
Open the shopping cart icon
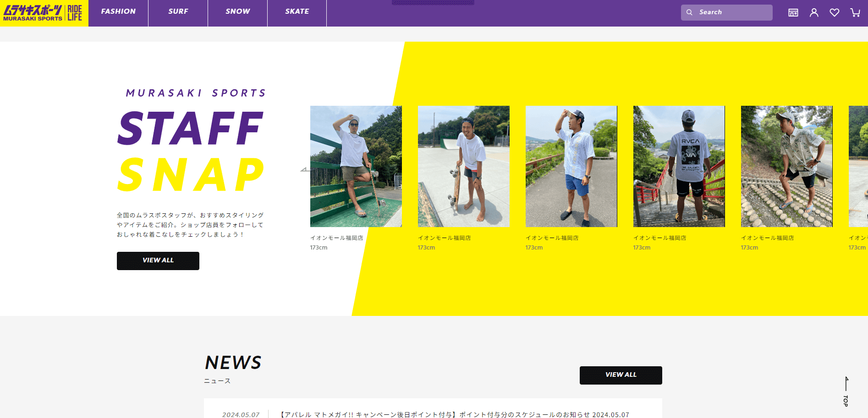(855, 13)
